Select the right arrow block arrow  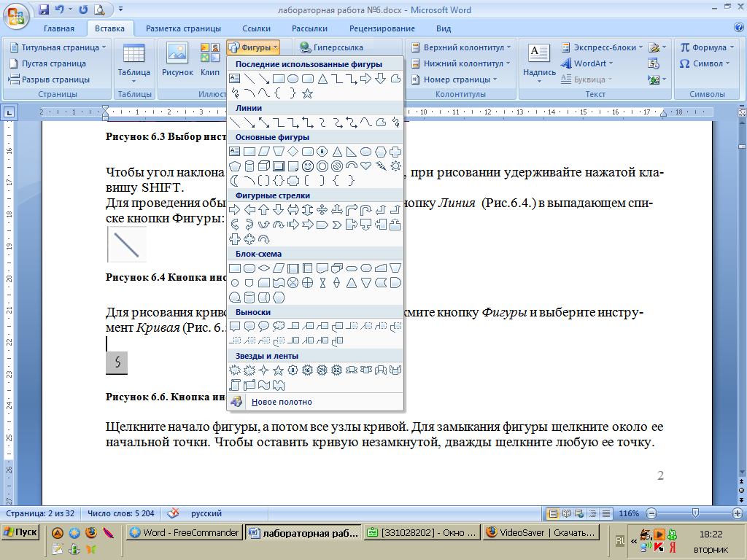(235, 210)
